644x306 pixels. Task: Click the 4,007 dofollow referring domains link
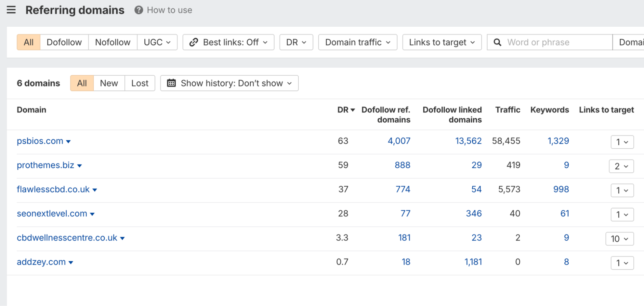pos(399,141)
